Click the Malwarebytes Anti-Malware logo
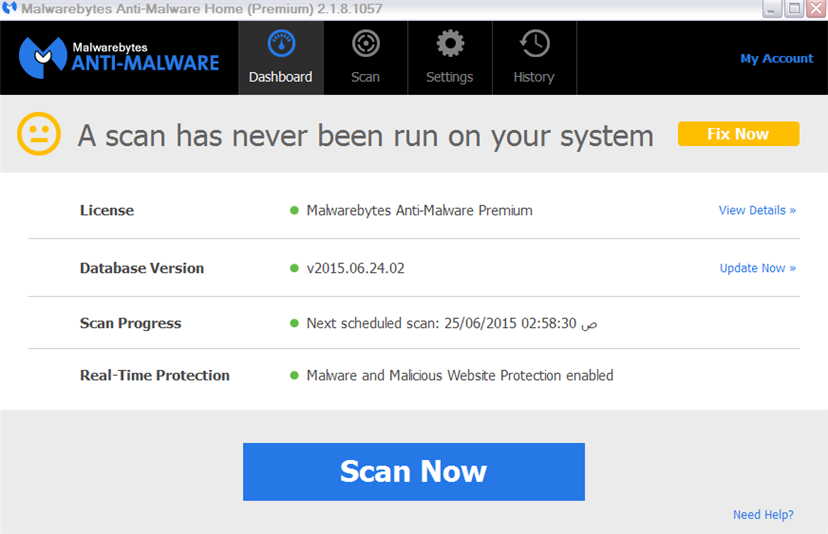Screen dimensions: 828x534 120,57
